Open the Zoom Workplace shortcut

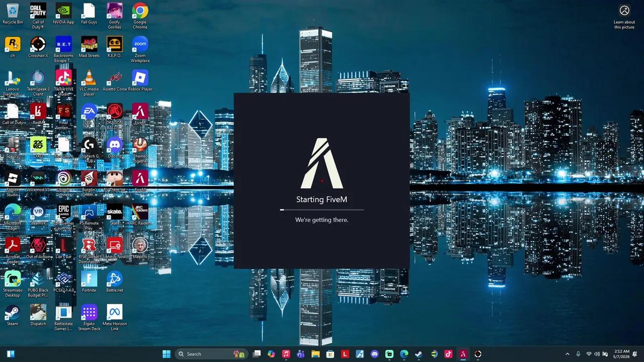tap(140, 49)
